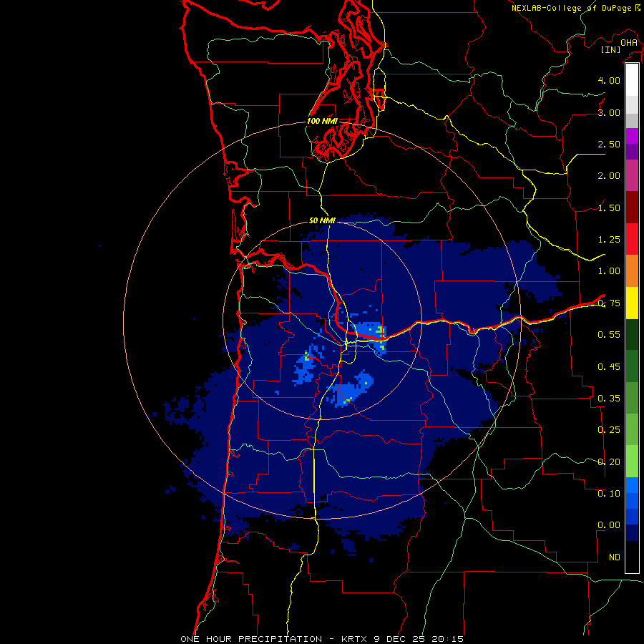Click the 50 NMI range ring label
This screenshot has width=644, height=644.
tap(322, 220)
